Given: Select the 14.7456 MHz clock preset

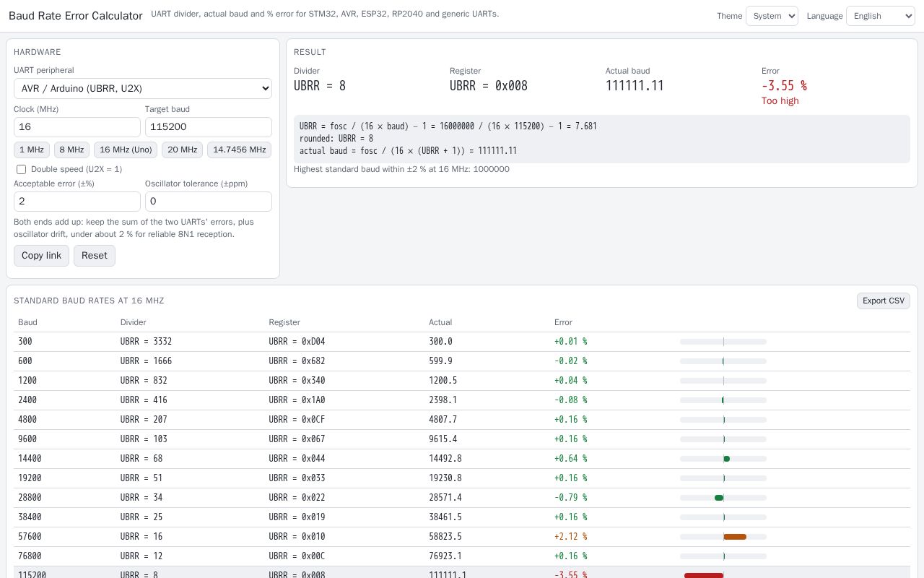Looking at the screenshot, I should (x=240, y=150).
